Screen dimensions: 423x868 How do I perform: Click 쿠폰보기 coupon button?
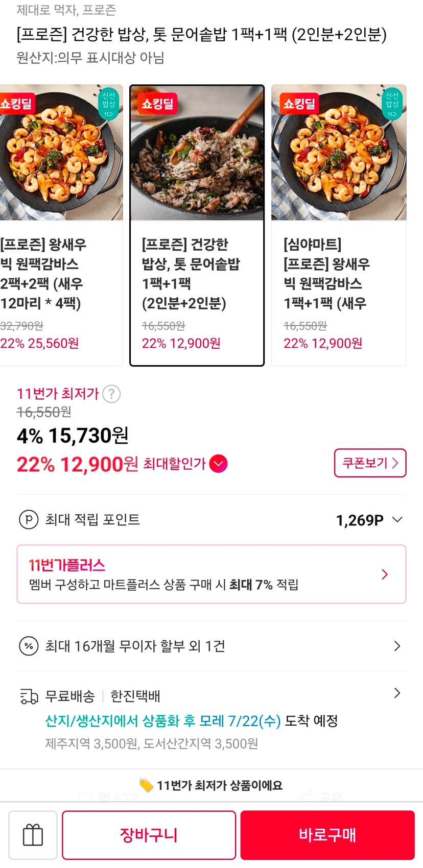[370, 463]
